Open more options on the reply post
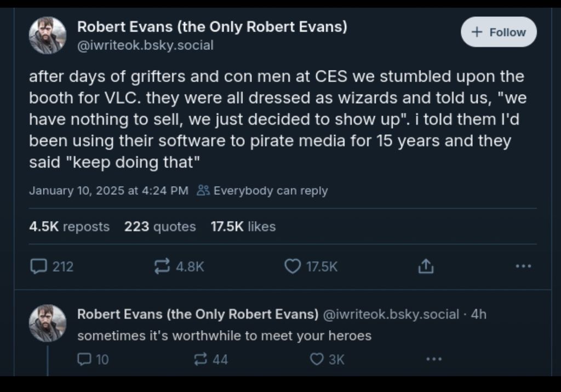Viewport: 561px width, 392px height. [x=433, y=359]
